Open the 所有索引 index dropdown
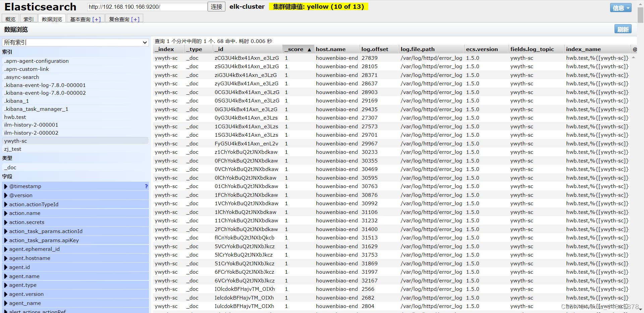 [75, 42]
